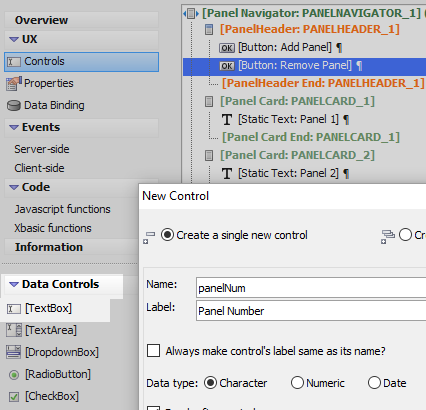Pick the RadioButton control icon
Viewport: 426px width, 410px height.
[14, 375]
